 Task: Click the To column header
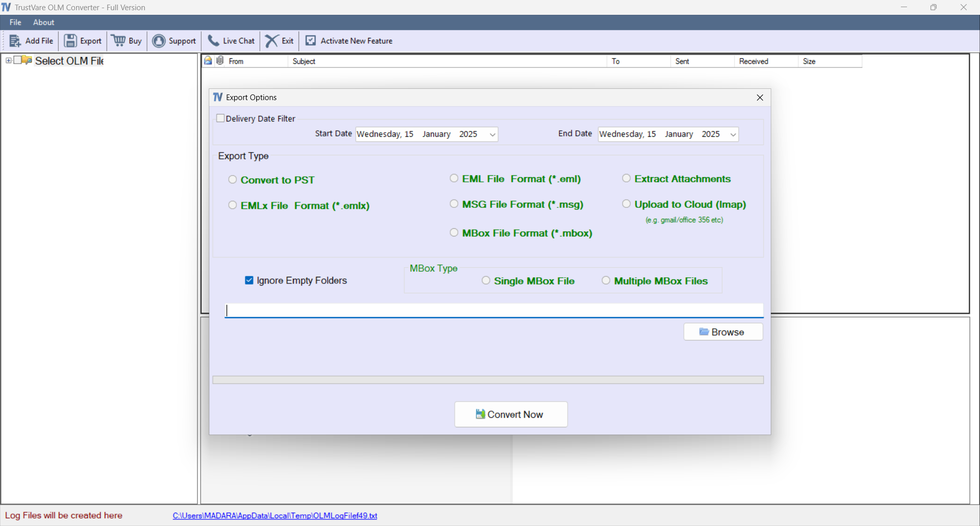coord(639,61)
